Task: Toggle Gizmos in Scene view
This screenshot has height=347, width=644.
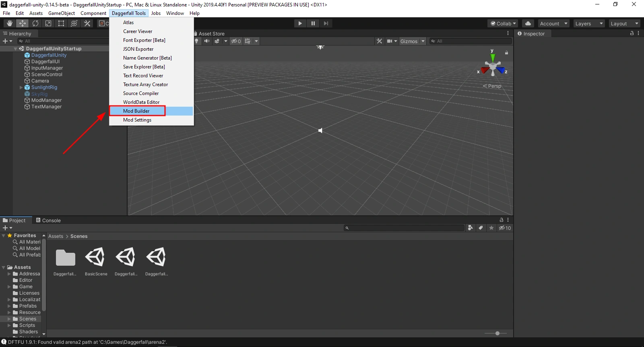Action: 409,41
